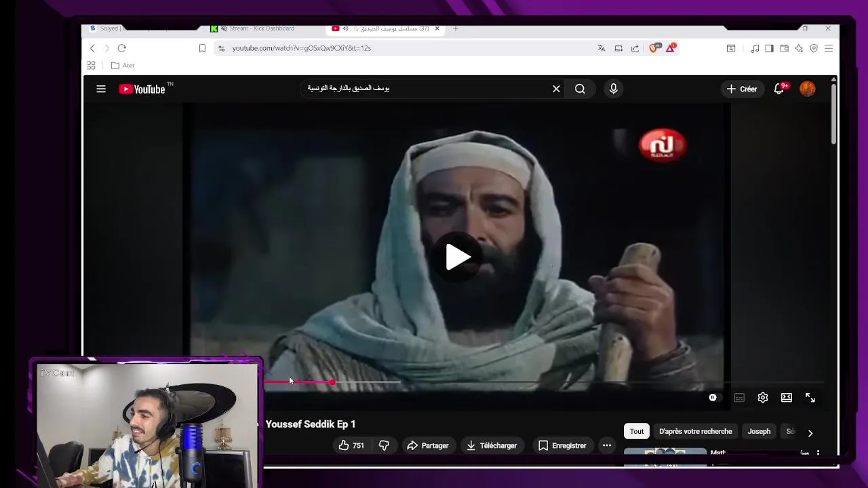
Task: Close the YouTube browser tab
Action: [437, 28]
